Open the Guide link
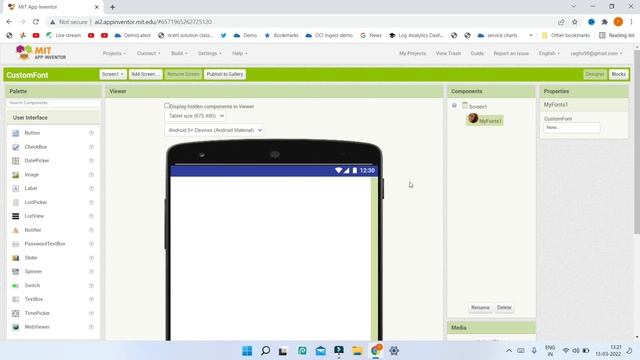640x360 pixels. pyautogui.click(x=477, y=53)
